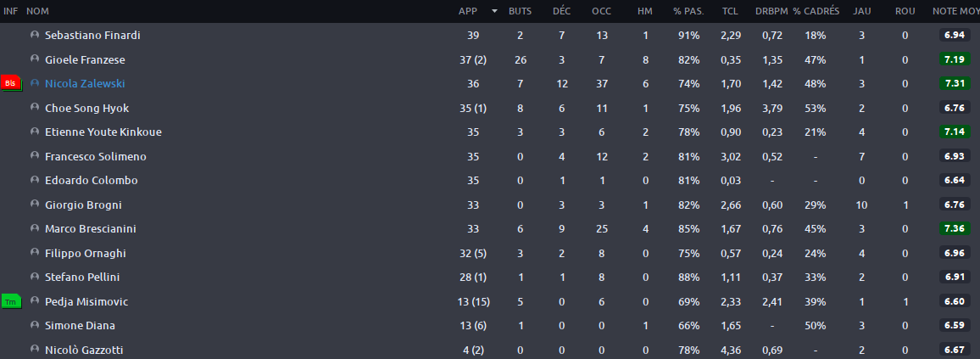Screen dimensions: 980x359
Task: Click the 7.19 rating of Gioele Franzese
Action: click(x=955, y=59)
